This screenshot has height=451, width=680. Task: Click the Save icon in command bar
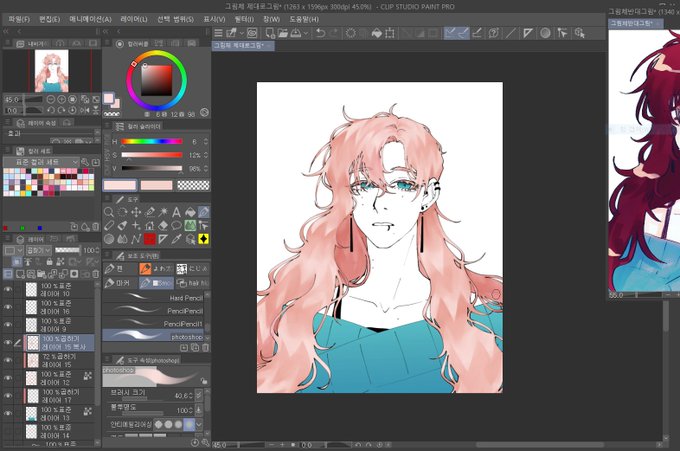pyautogui.click(x=296, y=33)
